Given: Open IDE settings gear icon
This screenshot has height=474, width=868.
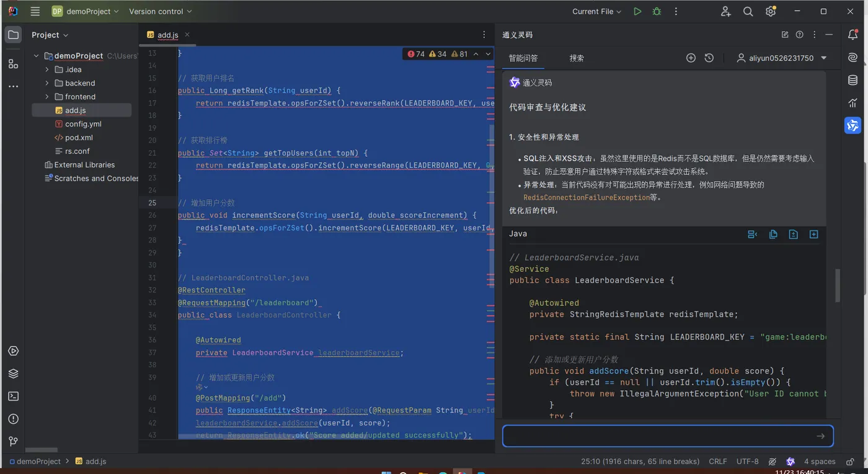Looking at the screenshot, I should point(771,11).
